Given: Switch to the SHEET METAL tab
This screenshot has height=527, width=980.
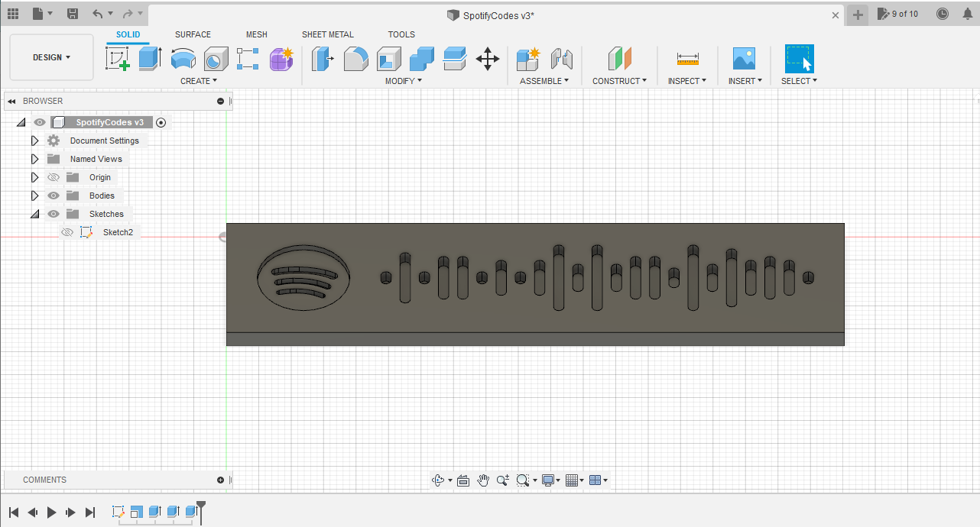Looking at the screenshot, I should coord(327,34).
